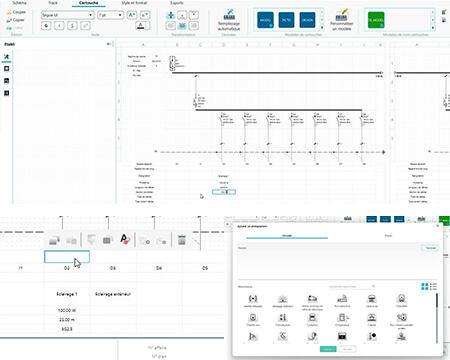Switch pictogram library to grid view

[425, 287]
